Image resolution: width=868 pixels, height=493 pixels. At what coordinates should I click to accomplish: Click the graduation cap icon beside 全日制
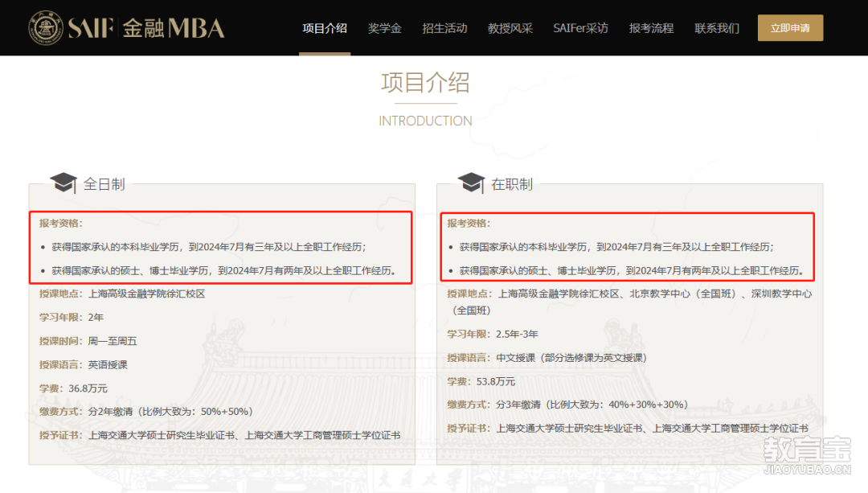click(x=63, y=183)
